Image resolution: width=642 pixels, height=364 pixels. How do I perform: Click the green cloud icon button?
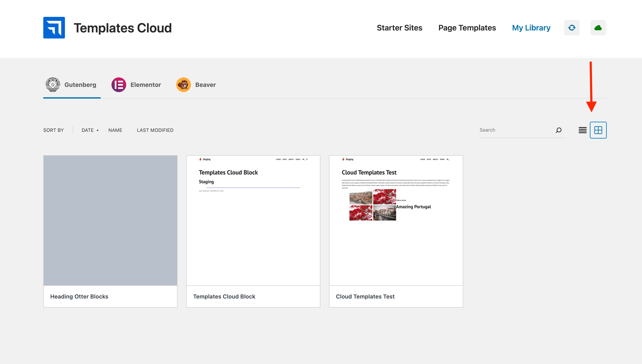point(598,28)
